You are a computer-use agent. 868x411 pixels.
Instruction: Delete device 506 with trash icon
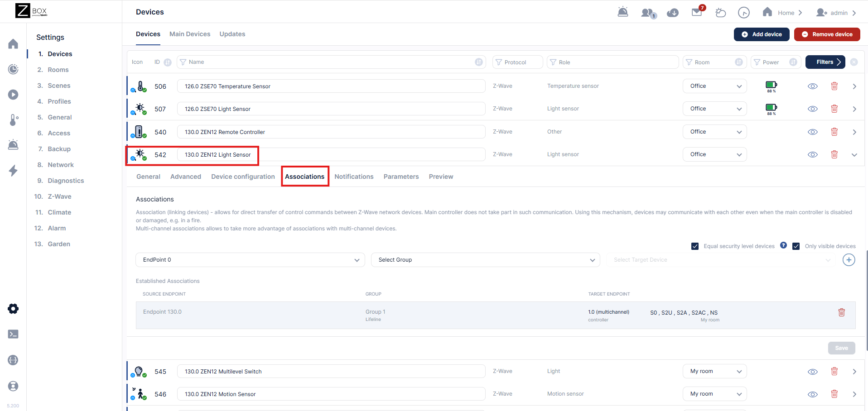pyautogui.click(x=834, y=86)
